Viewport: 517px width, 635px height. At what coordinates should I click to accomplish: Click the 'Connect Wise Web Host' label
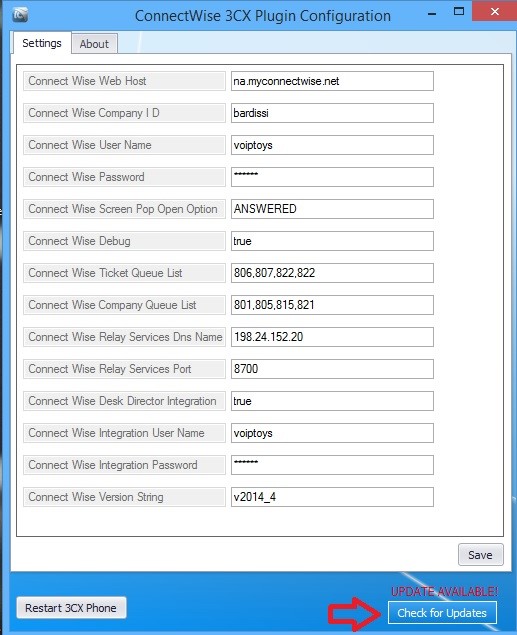[x=124, y=81]
